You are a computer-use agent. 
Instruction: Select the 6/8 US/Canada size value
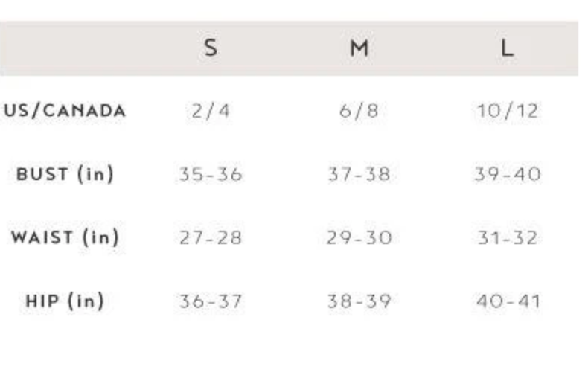point(359,112)
